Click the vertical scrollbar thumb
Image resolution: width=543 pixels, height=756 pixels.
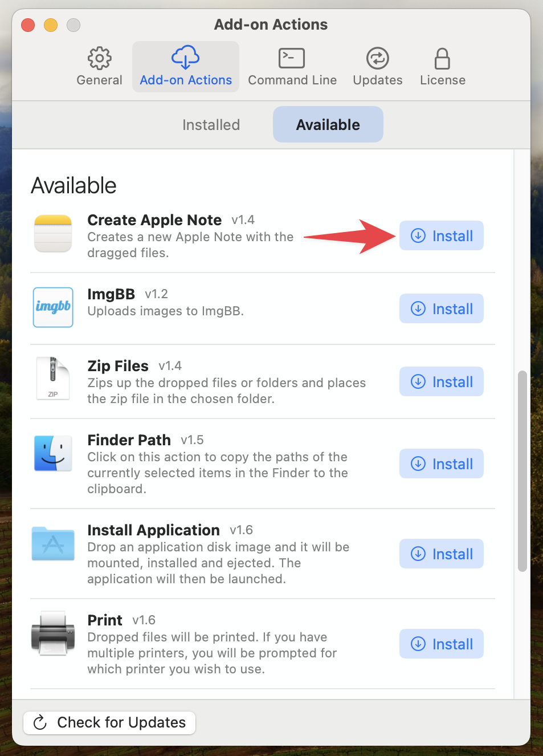[x=522, y=471]
